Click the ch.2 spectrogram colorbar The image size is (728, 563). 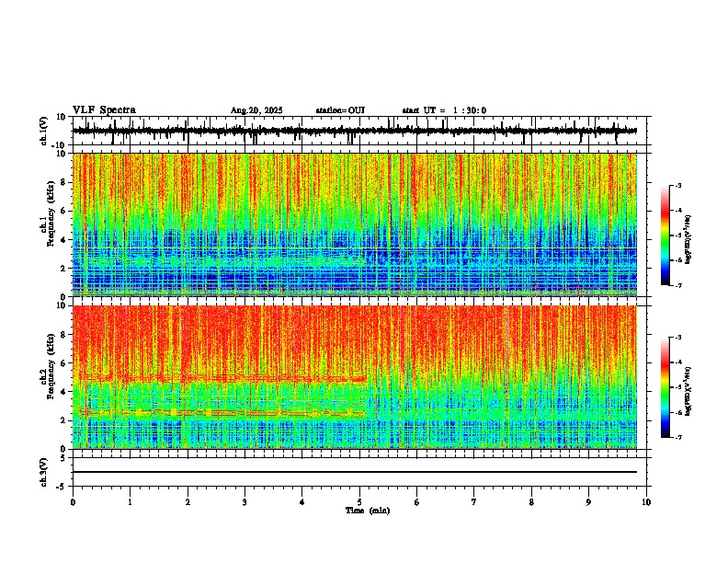point(665,387)
